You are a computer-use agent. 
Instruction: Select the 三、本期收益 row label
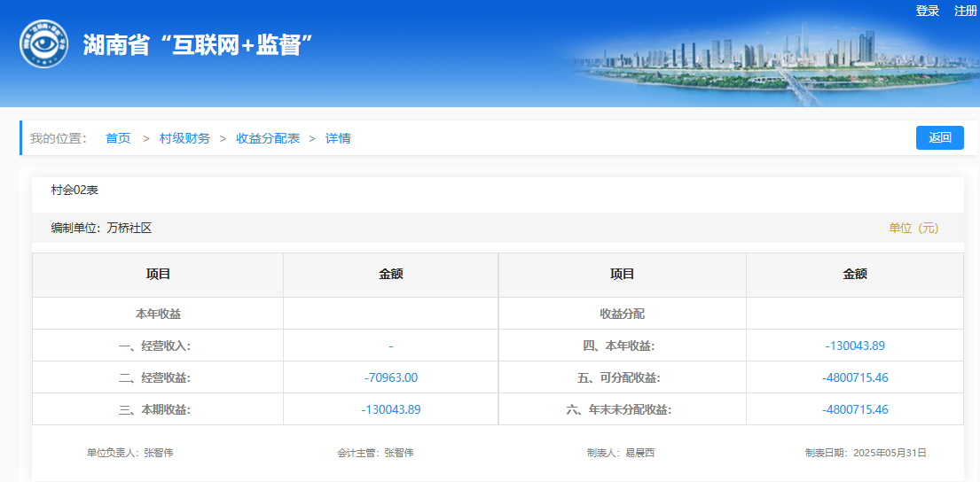click(155, 409)
